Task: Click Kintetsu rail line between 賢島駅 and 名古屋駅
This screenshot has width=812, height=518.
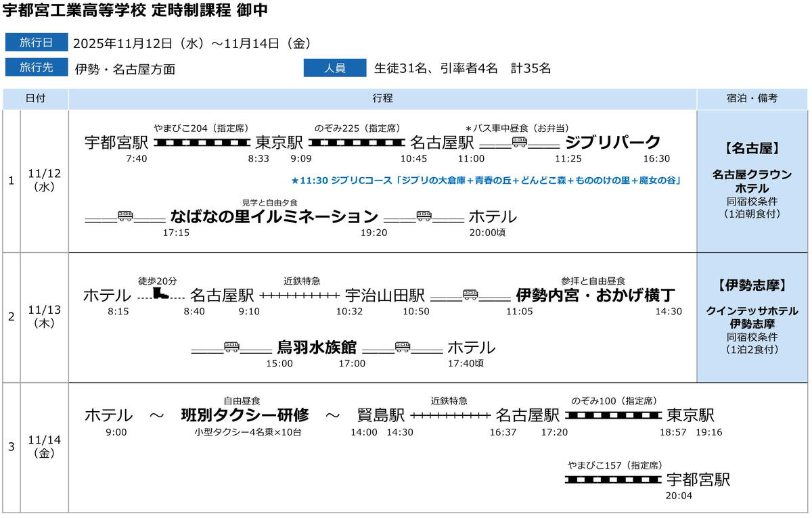Action: [x=450, y=415]
